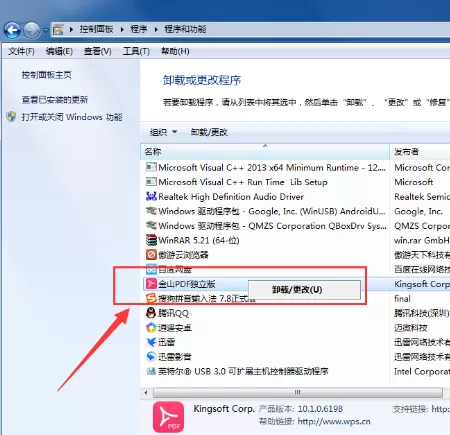Click the Forward navigation arrow button

[x=32, y=30]
